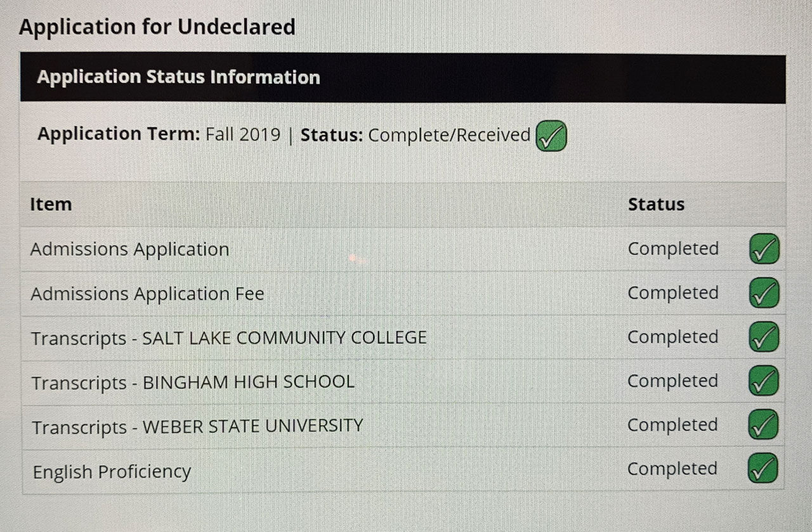Select the Admissions Application Fee item
The height and width of the screenshot is (532, 812).
tap(147, 294)
